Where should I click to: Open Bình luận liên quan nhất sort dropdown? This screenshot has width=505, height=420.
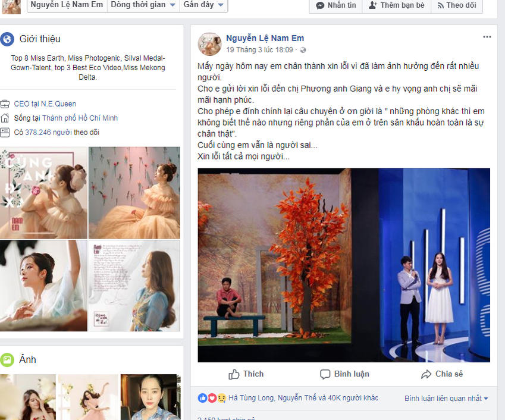click(x=446, y=399)
